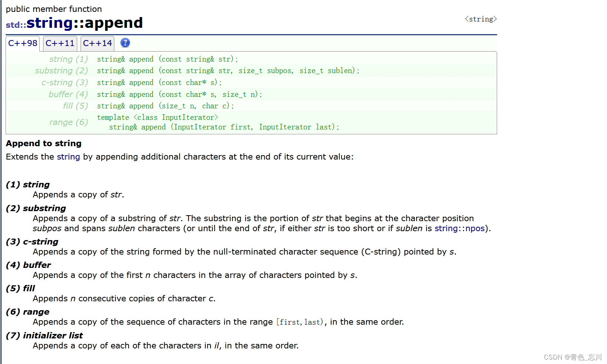Click the append (const string& str) signature
The height and width of the screenshot is (364, 607).
(x=167, y=59)
